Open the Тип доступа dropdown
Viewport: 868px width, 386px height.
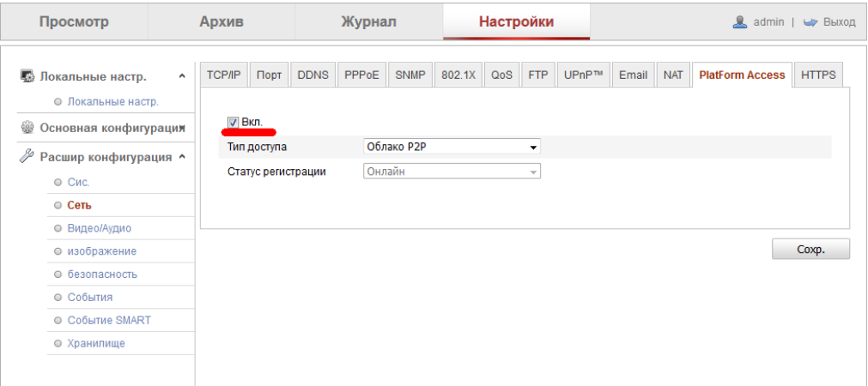click(452, 147)
